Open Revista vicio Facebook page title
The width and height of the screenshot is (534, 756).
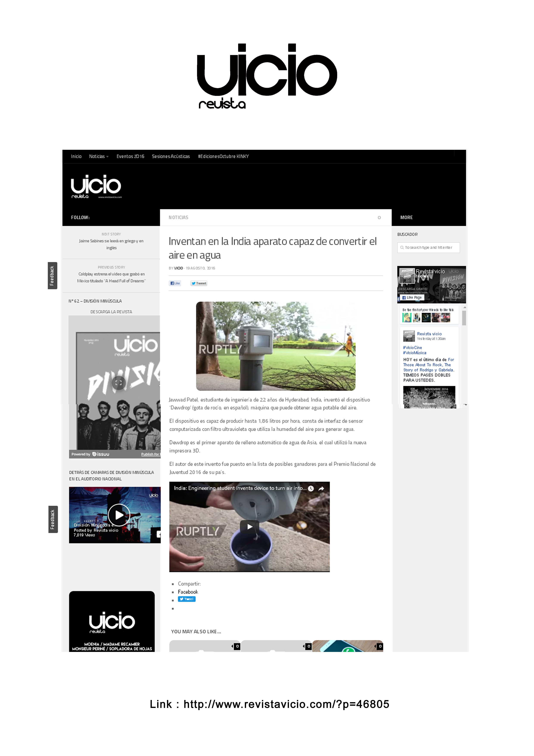(x=430, y=271)
